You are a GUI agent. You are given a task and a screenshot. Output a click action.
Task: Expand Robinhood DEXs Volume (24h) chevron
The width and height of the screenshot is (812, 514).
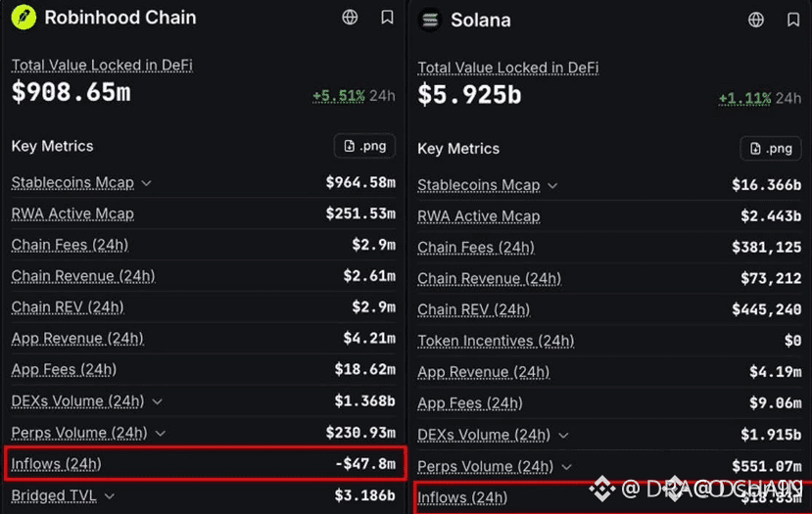tap(158, 401)
